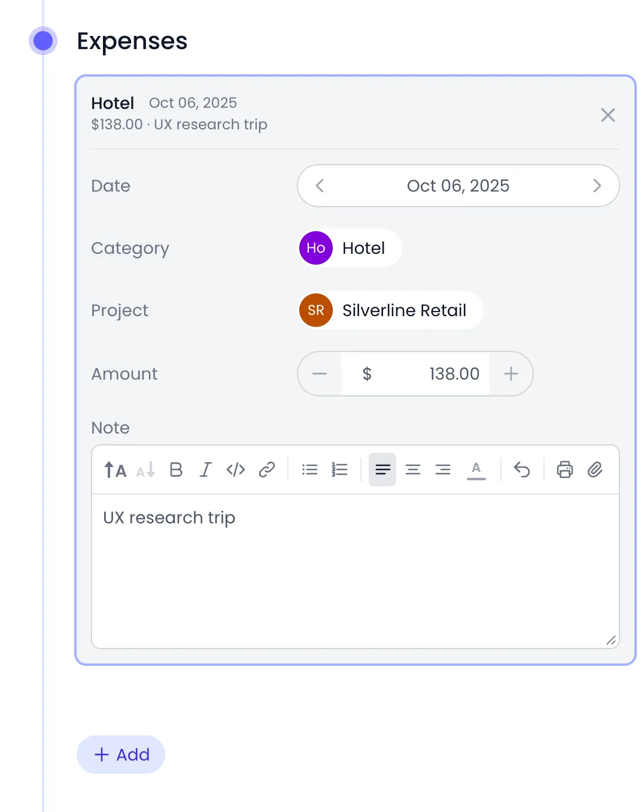Change the Silverline Retail project
Screen dimensions: 644x812
[x=390, y=310]
